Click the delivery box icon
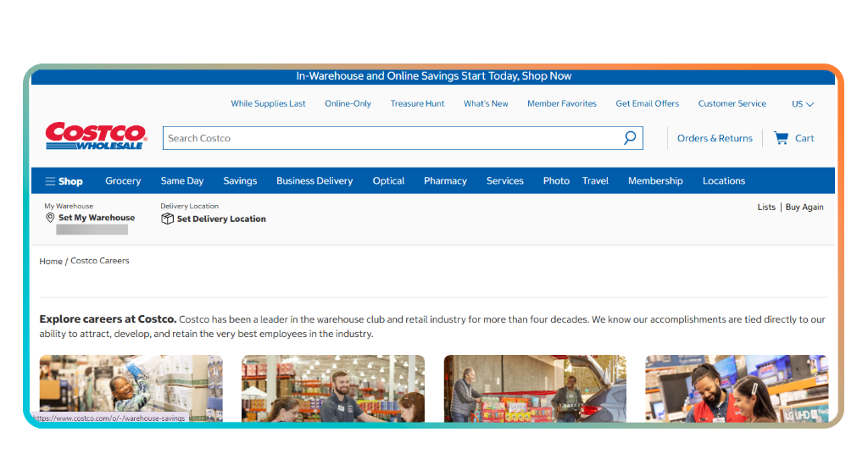Viewport: 868px width, 454px height. coord(167,219)
